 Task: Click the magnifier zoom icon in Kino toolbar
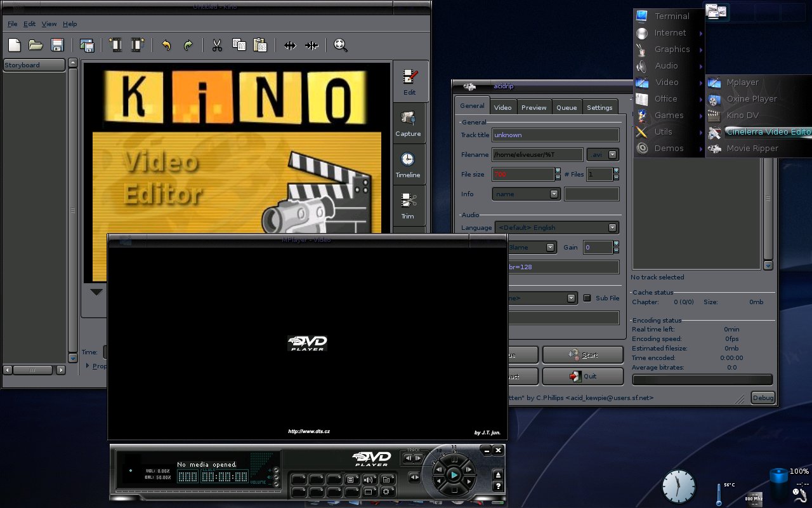(341, 45)
